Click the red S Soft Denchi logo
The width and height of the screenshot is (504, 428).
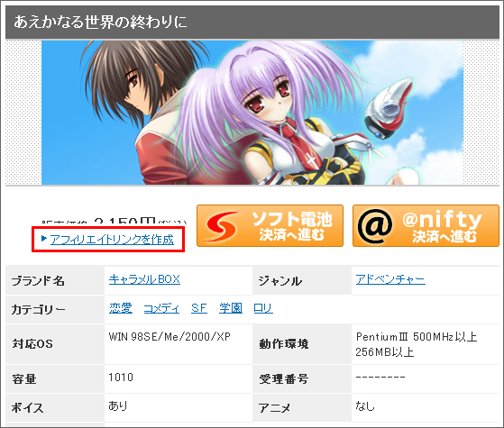[x=223, y=226]
